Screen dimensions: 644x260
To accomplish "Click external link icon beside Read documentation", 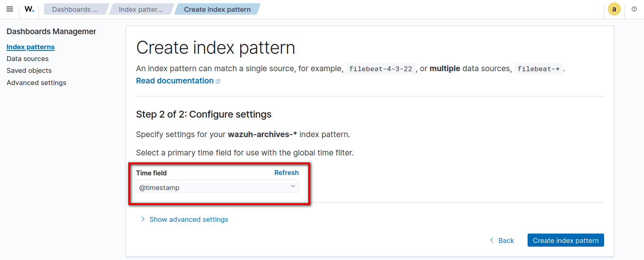I will pos(218,81).
